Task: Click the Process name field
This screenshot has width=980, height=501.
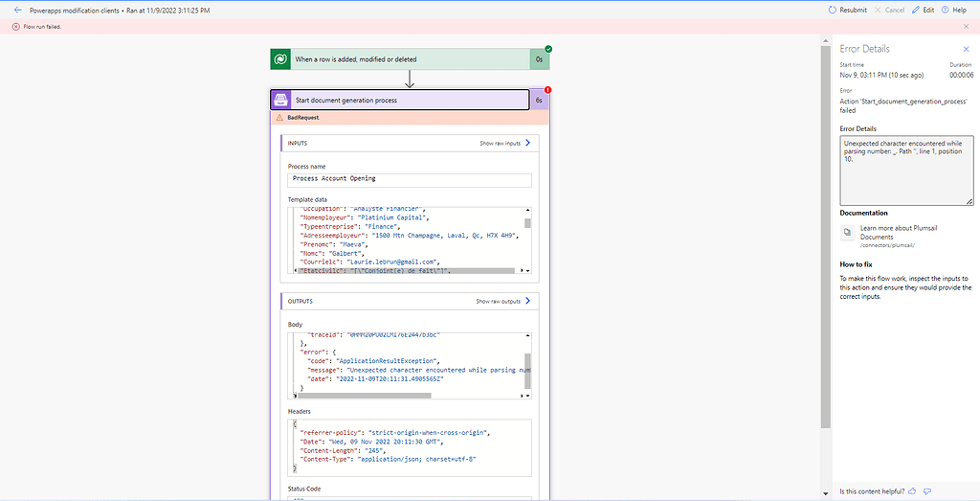Action: click(410, 179)
